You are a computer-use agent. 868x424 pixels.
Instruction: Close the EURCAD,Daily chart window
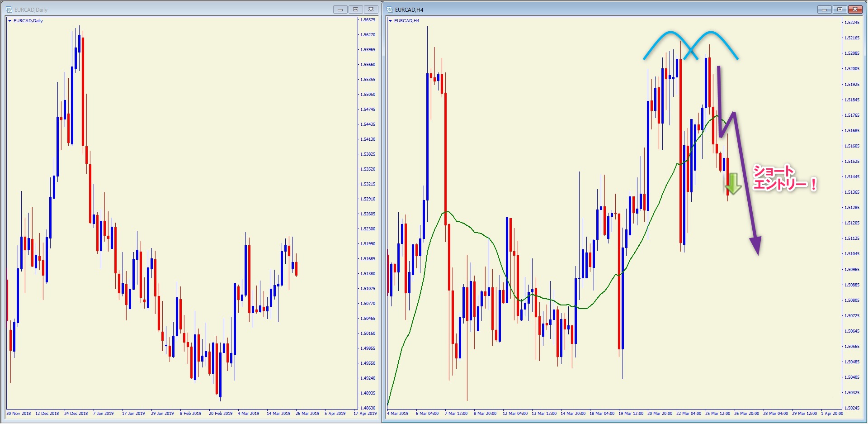point(371,10)
